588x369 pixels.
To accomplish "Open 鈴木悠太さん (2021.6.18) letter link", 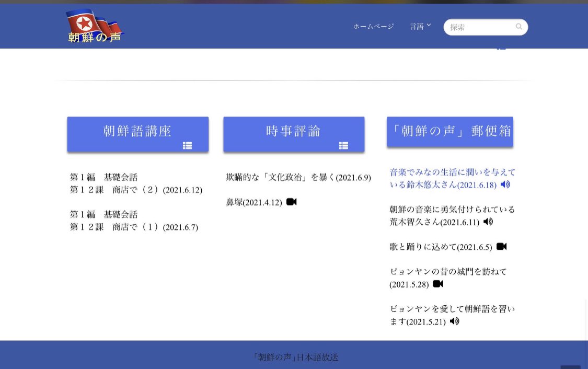I will tap(452, 179).
